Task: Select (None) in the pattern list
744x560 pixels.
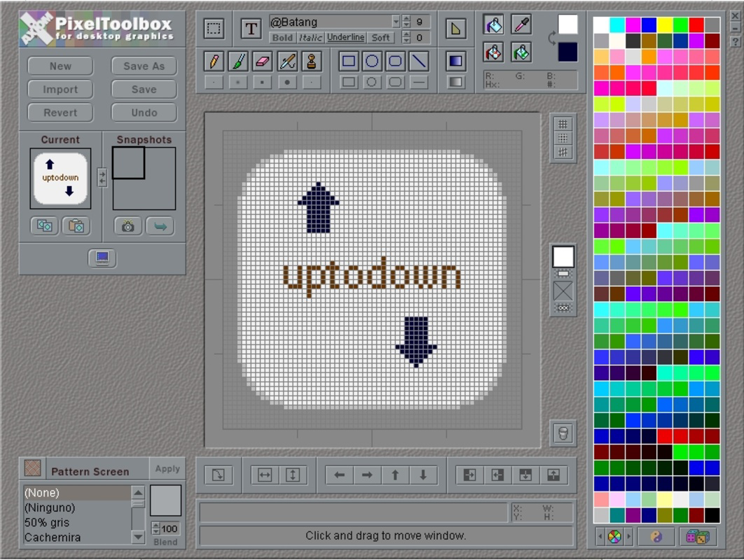Action: click(x=77, y=493)
